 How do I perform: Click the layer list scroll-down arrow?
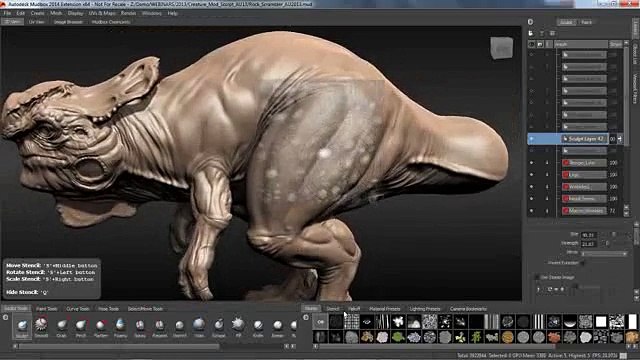(x=627, y=213)
